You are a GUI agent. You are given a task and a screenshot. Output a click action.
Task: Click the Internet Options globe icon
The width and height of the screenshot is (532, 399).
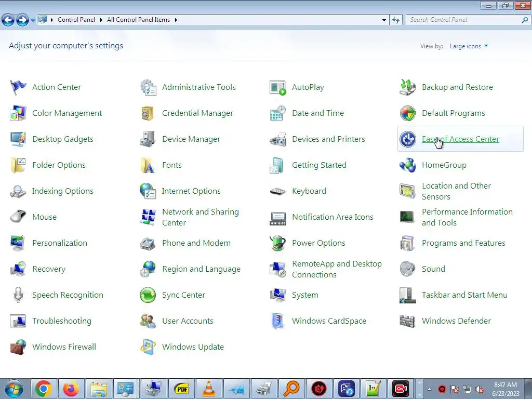point(148,191)
